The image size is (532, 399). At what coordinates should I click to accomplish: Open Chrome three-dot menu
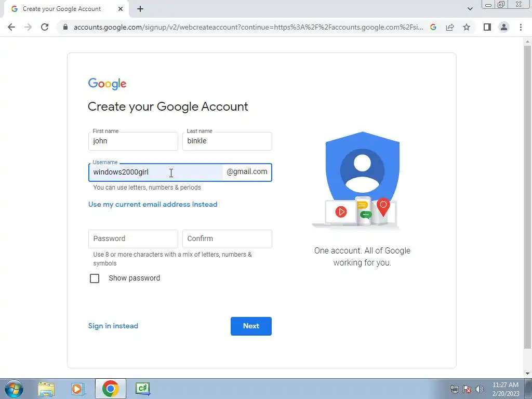click(x=521, y=27)
